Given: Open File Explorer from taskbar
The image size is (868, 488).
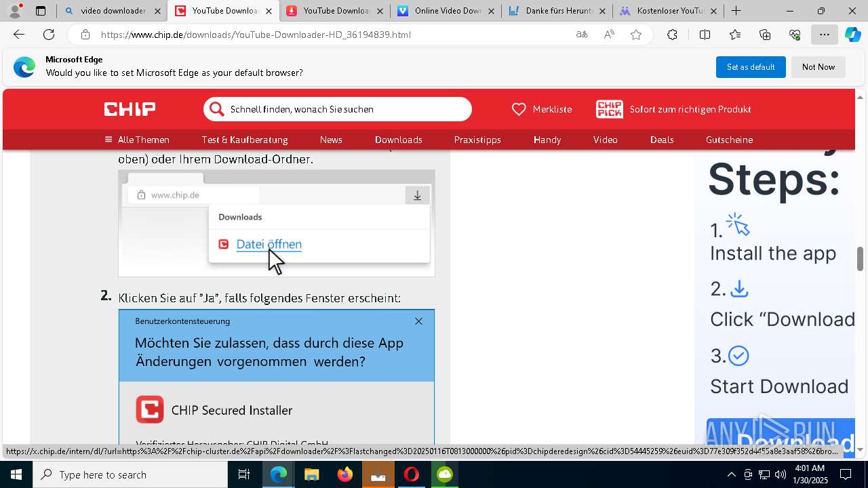Looking at the screenshot, I should pyautogui.click(x=311, y=474).
